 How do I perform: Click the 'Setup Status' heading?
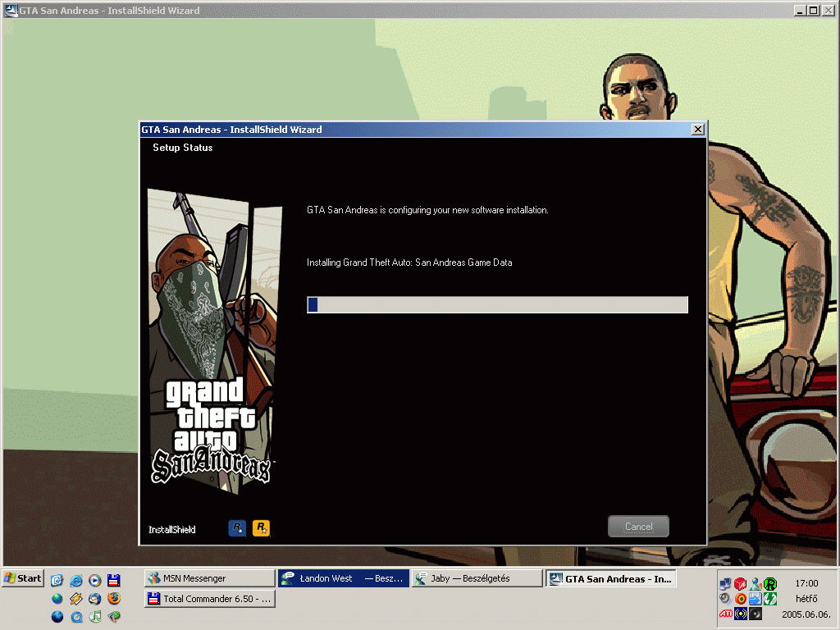[183, 148]
